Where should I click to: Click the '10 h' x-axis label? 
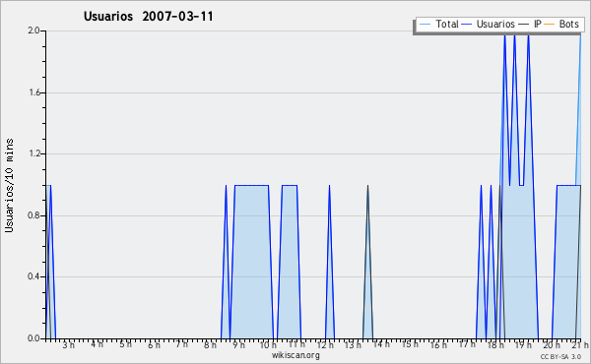tap(268, 344)
